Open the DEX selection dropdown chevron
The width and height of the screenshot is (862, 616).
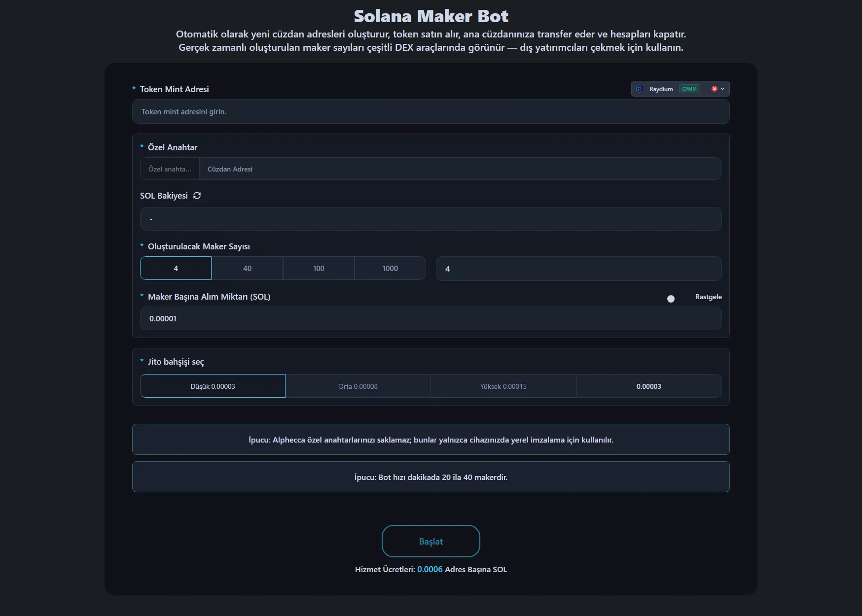click(722, 89)
